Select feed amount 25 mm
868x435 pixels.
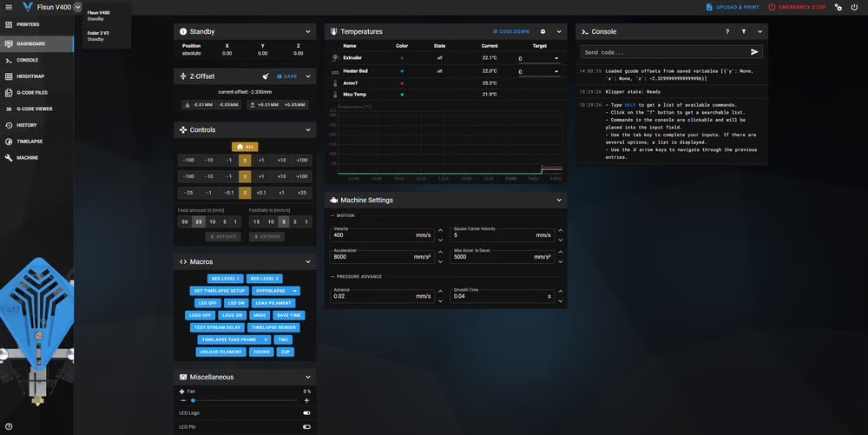pyautogui.click(x=198, y=221)
